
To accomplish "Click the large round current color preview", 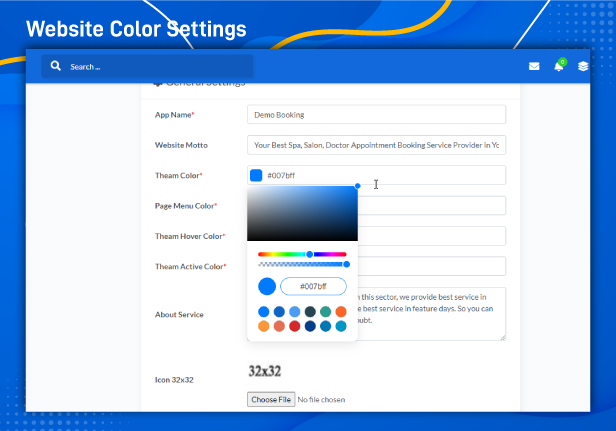I will pyautogui.click(x=267, y=287).
